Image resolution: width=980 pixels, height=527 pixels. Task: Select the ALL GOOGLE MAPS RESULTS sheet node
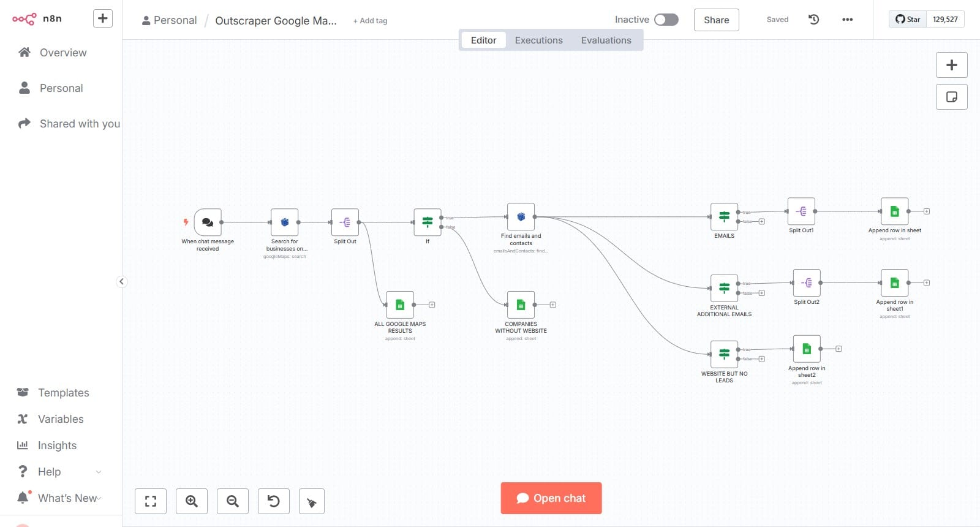[x=400, y=305]
